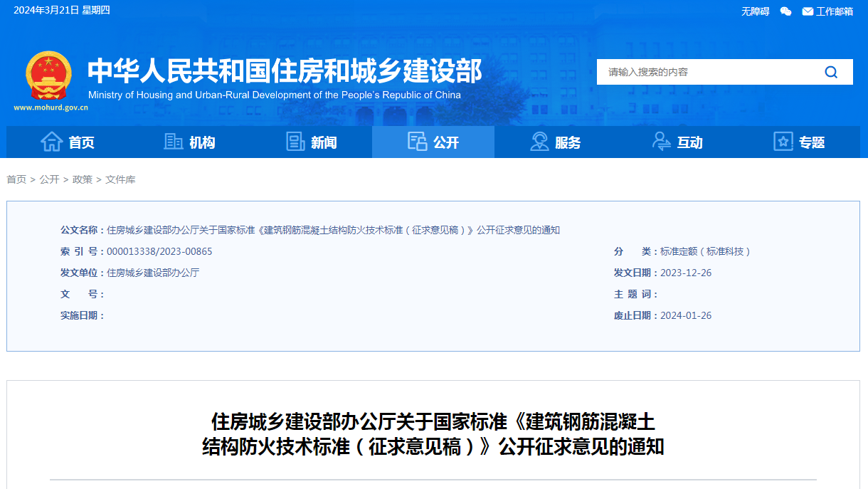868x489 pixels.
Task: Open the 文件库 breadcrumb link
Action: click(x=120, y=179)
